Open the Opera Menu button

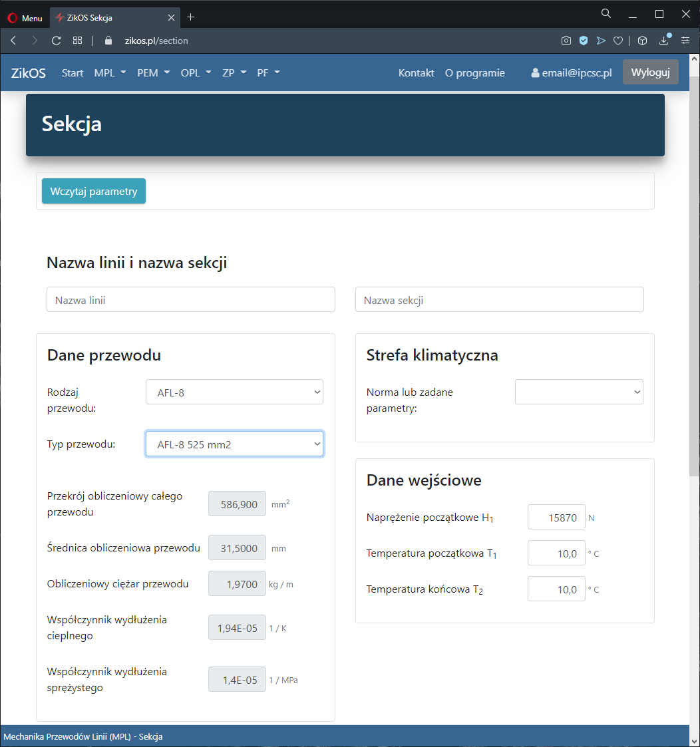pyautogui.click(x=25, y=18)
